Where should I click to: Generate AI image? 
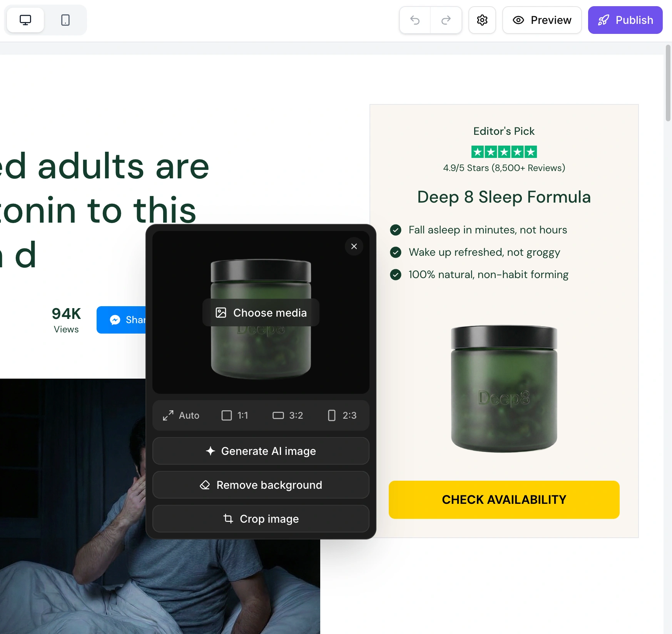261,451
